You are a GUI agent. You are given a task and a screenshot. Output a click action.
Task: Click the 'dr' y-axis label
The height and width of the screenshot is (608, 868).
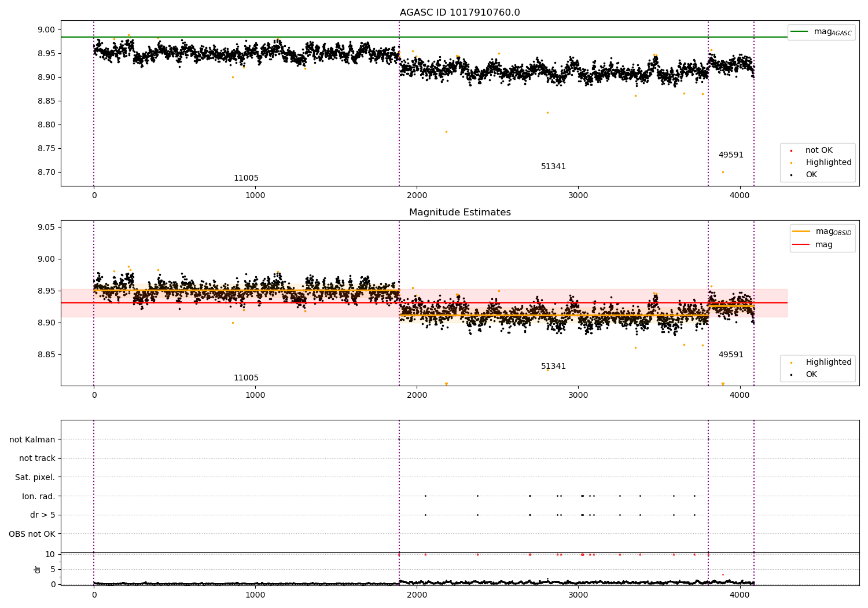click(x=38, y=569)
